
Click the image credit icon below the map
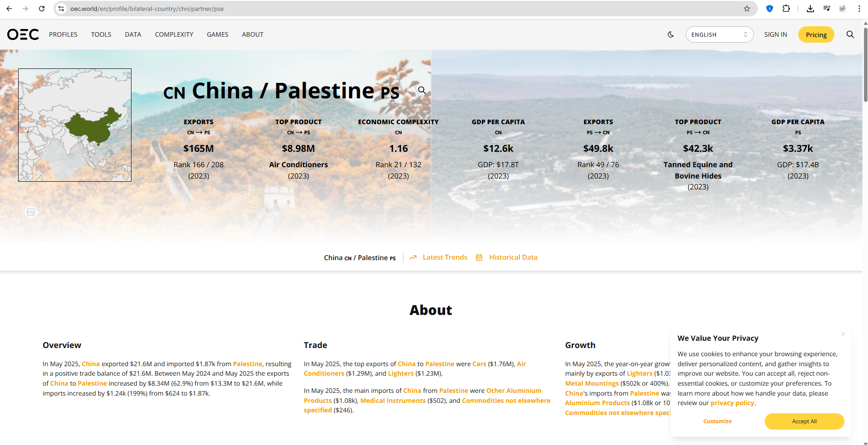coord(31,212)
